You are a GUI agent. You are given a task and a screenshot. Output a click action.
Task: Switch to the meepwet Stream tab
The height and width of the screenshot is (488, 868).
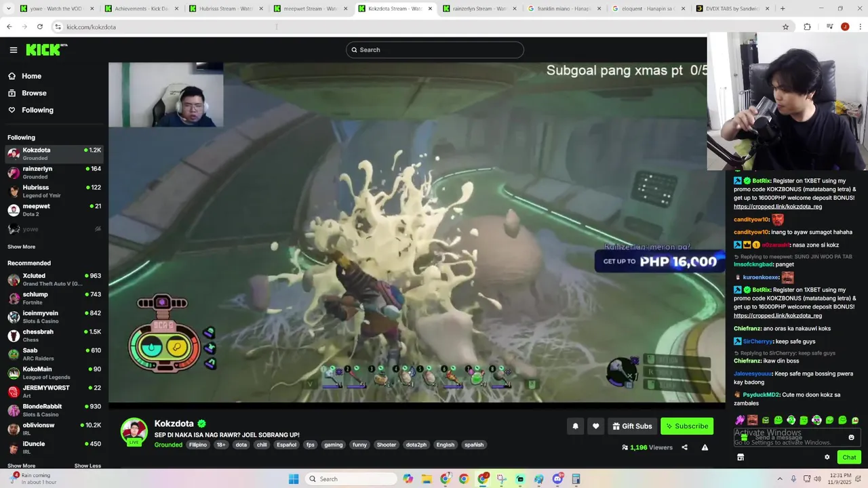pyautogui.click(x=311, y=9)
